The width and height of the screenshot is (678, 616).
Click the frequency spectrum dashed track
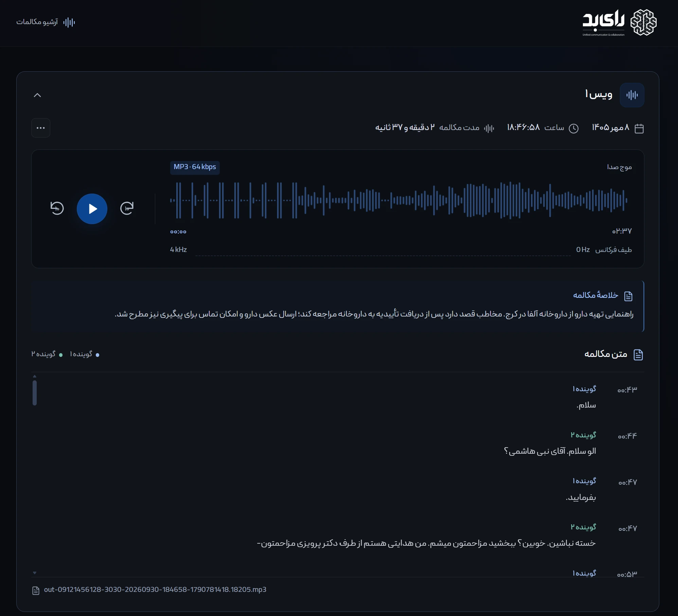tap(383, 255)
